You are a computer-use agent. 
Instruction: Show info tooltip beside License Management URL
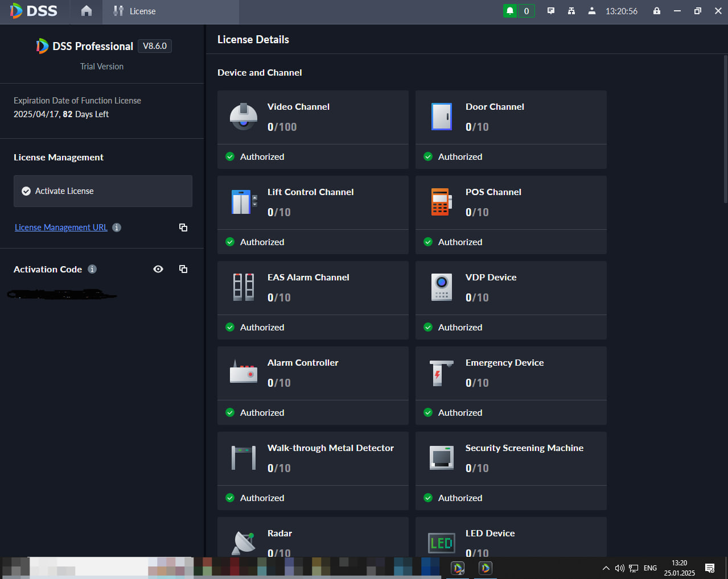pyautogui.click(x=117, y=228)
